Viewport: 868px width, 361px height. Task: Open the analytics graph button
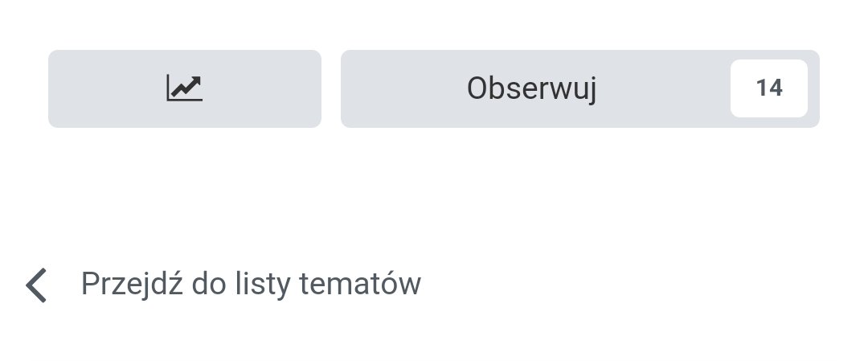(185, 88)
